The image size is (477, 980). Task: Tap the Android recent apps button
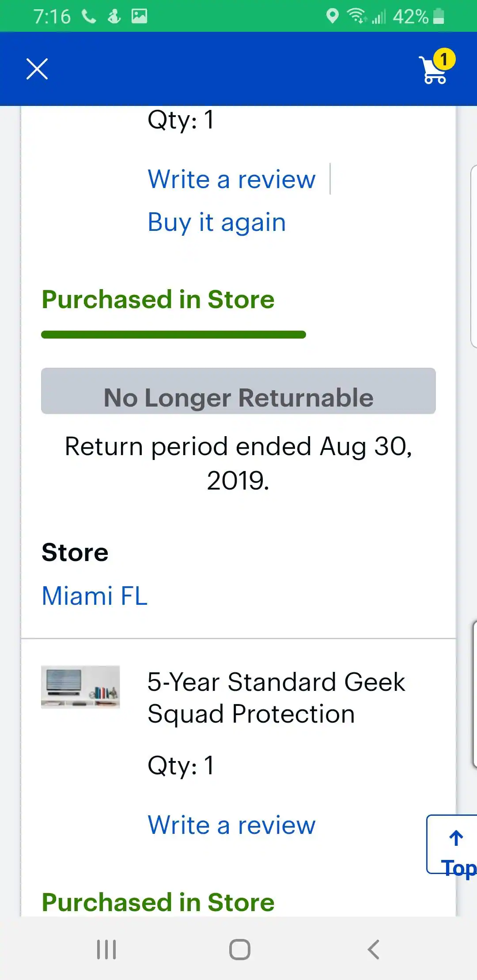[x=106, y=949]
